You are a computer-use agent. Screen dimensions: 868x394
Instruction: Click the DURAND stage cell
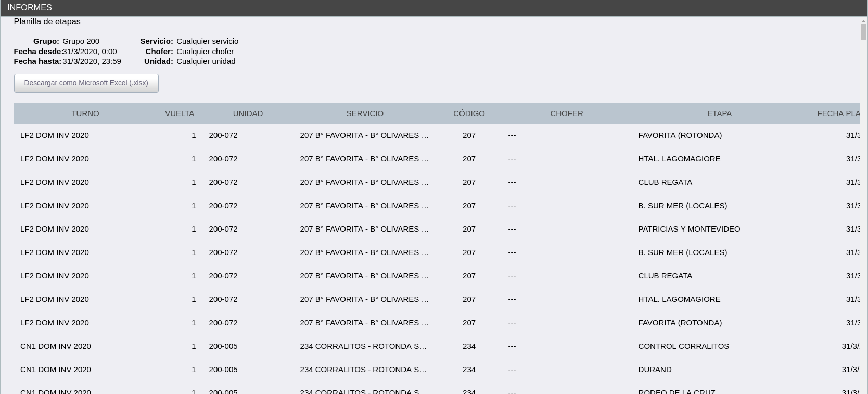point(655,370)
